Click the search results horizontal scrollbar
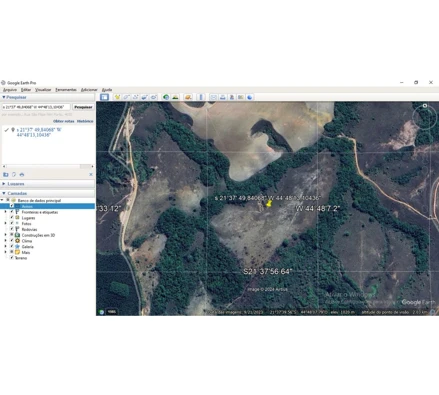The height and width of the screenshot is (395, 439). 48,166
